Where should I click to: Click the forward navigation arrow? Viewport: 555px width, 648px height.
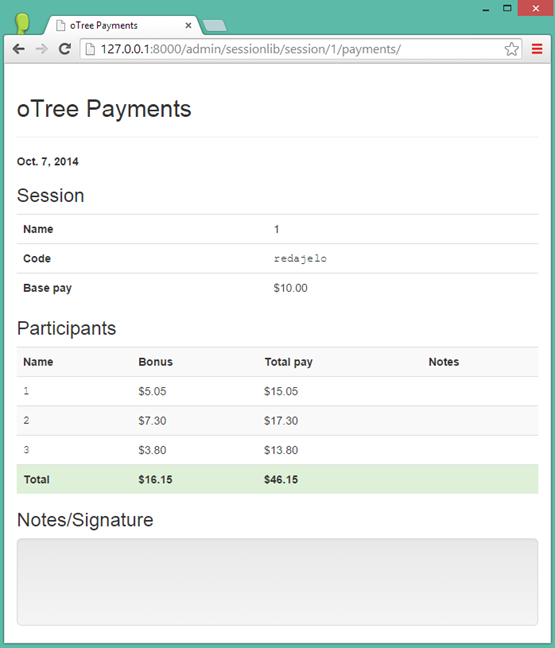[41, 49]
